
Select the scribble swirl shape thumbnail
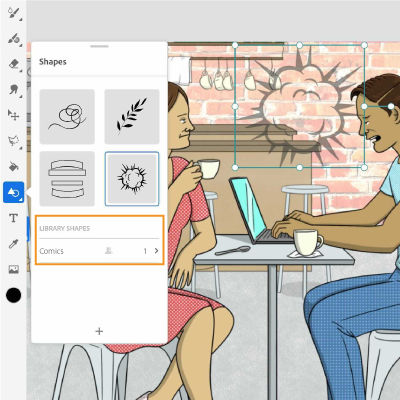pos(67,117)
